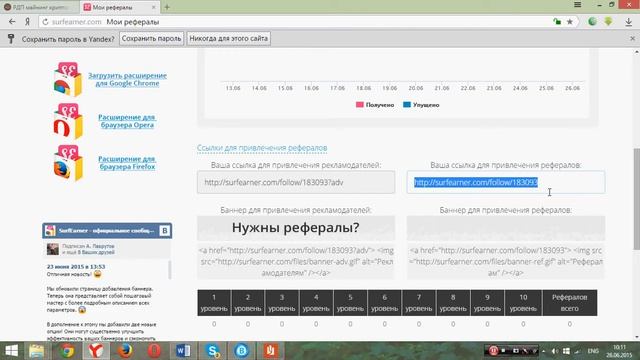Dismiss the save password bar
640x360 pixels.
coord(632,38)
